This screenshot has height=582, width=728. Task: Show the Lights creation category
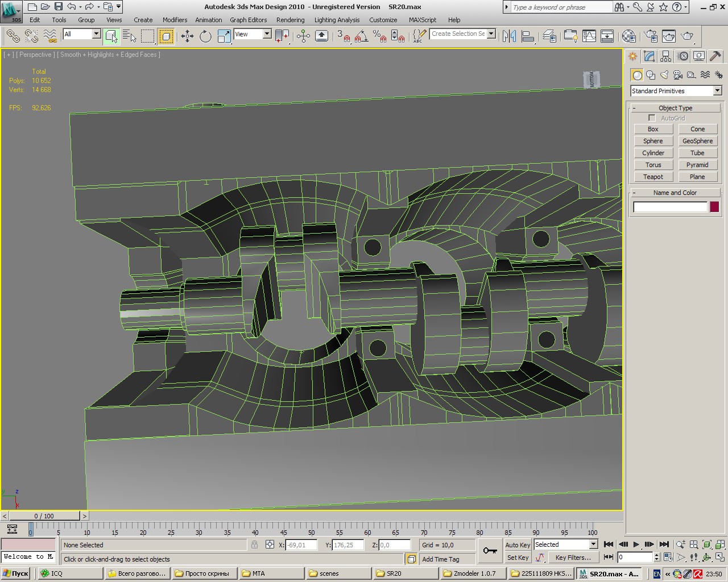tap(664, 75)
